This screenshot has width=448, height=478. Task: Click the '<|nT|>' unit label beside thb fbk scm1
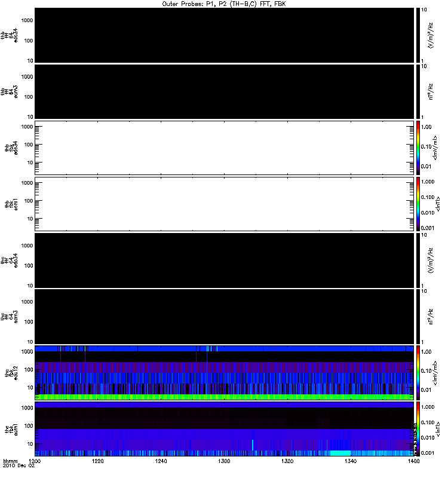[438, 204]
